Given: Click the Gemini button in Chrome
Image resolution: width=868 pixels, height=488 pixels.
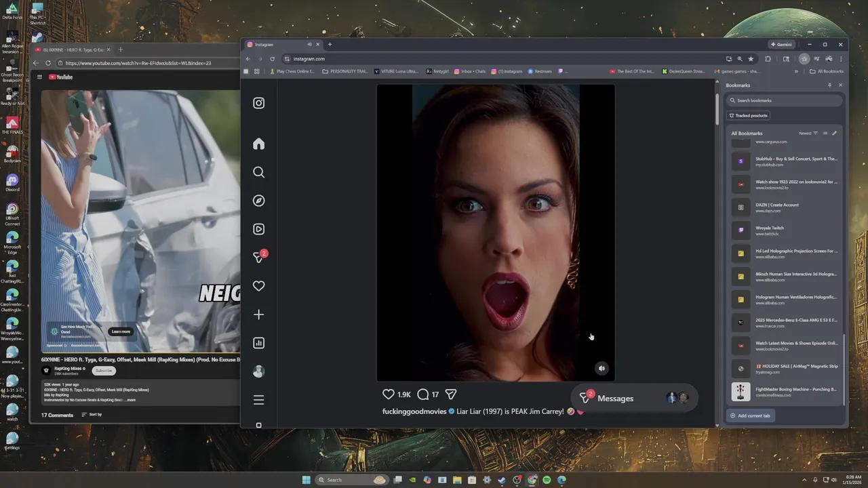Looking at the screenshot, I should 781,45.
